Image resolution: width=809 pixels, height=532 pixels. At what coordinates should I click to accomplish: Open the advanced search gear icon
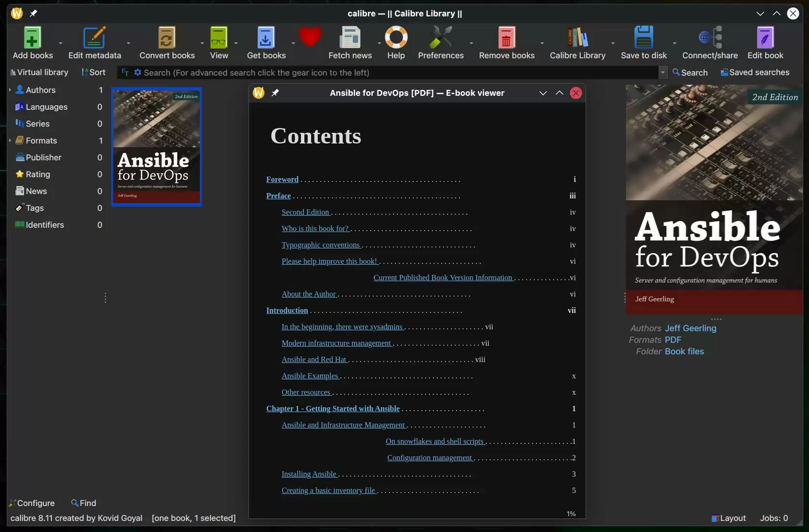(138, 72)
